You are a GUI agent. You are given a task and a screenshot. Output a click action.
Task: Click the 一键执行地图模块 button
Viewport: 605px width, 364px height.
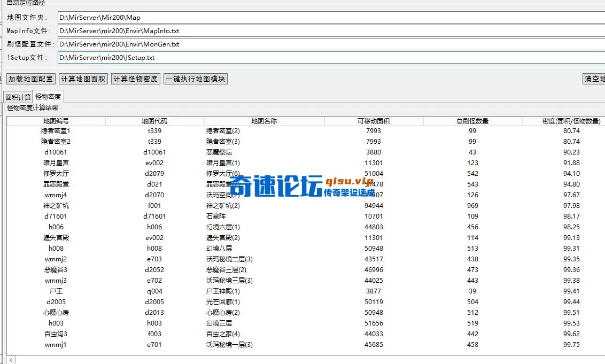point(195,78)
